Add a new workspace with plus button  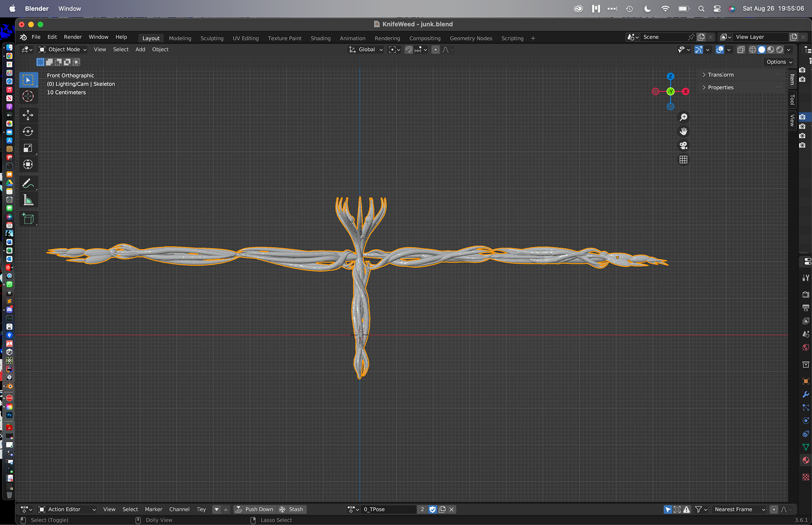[533, 38]
